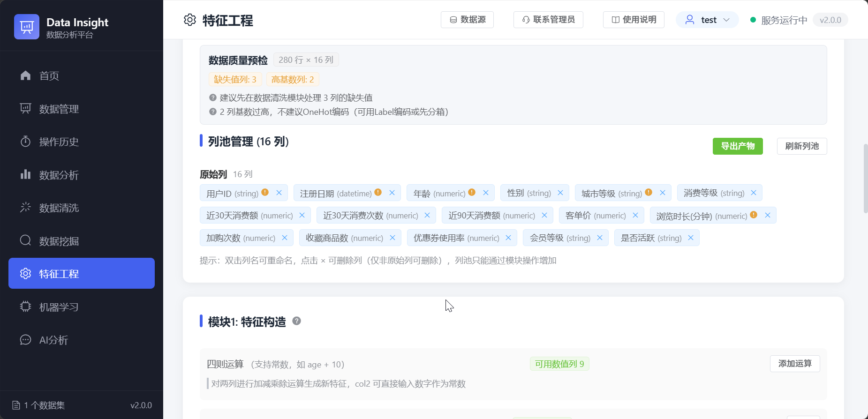Remove the 性别 column tag
The height and width of the screenshot is (419, 868).
[x=560, y=193]
